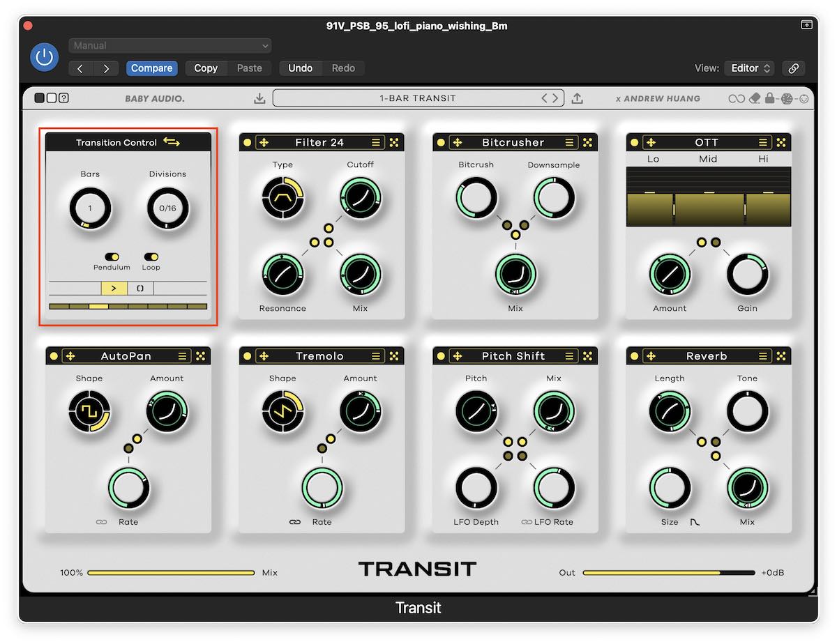Open the Reverb hamburger menu
The height and width of the screenshot is (644, 837).
(764, 356)
